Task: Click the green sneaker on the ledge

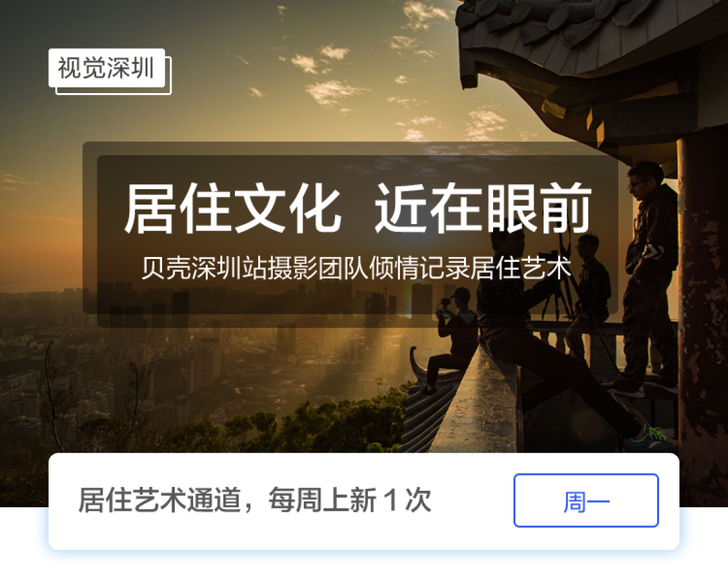Action: click(656, 436)
